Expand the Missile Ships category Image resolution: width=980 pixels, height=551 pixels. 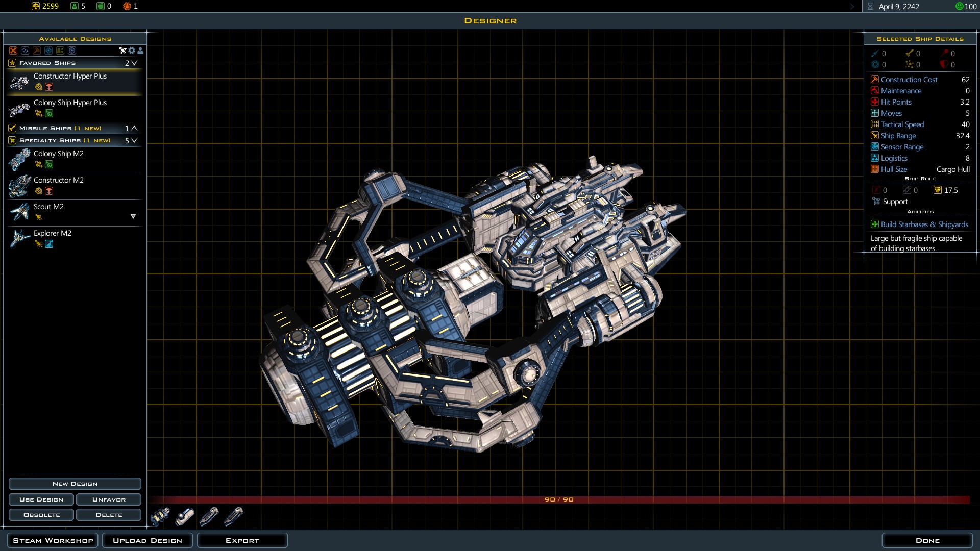pyautogui.click(x=134, y=128)
